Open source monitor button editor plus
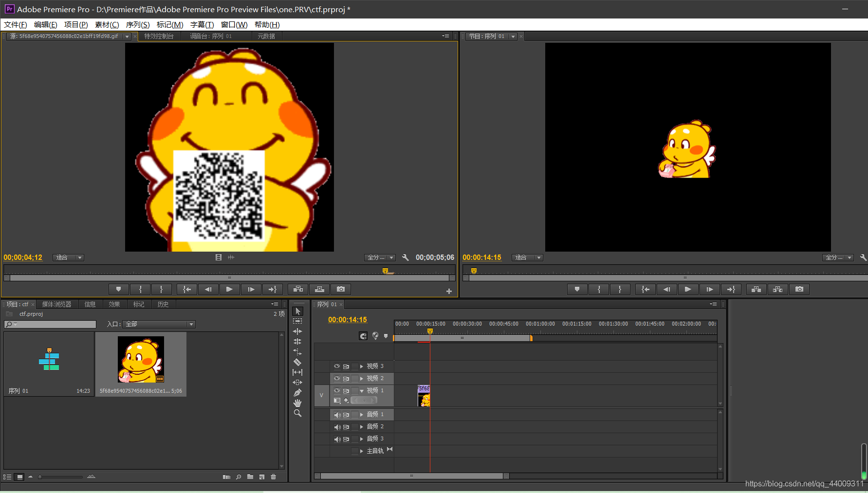Image resolution: width=868 pixels, height=493 pixels. (x=449, y=291)
